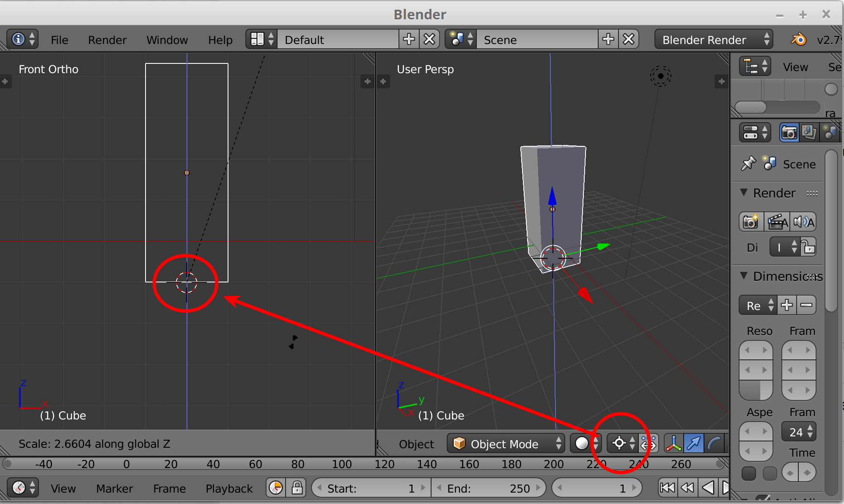This screenshot has width=844, height=504.
Task: Collapse the Render panel section
Action: 744,193
